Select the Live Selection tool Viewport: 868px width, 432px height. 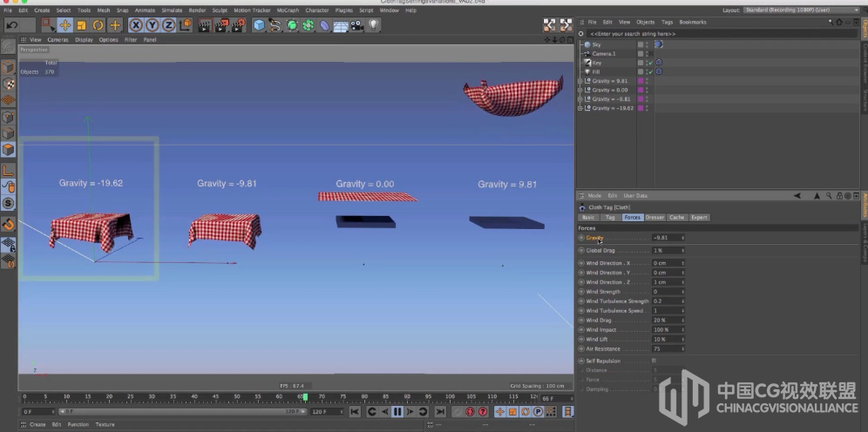coord(48,25)
